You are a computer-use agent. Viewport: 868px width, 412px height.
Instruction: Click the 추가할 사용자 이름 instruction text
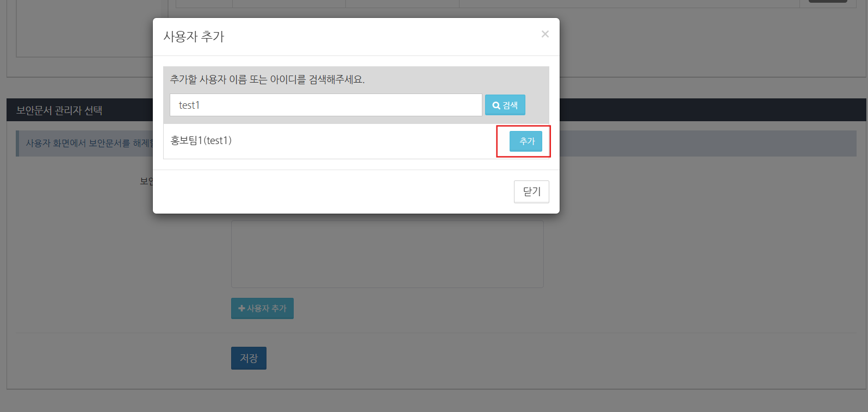[x=267, y=79]
